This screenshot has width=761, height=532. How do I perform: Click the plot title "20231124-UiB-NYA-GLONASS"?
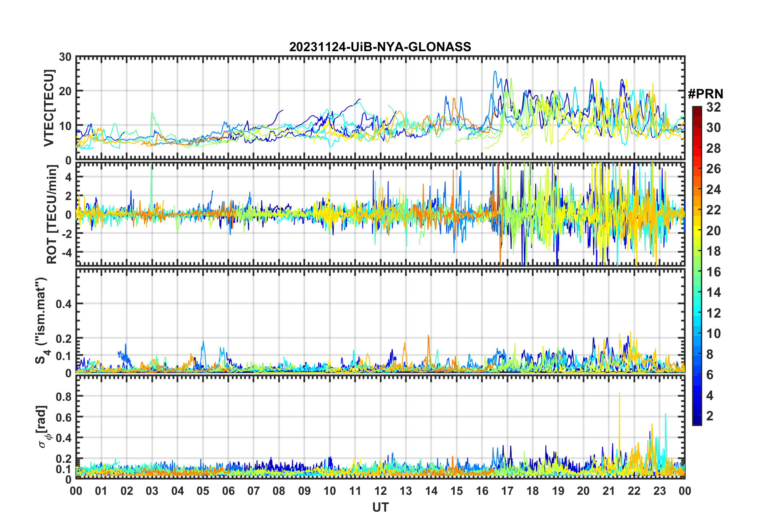click(x=380, y=47)
